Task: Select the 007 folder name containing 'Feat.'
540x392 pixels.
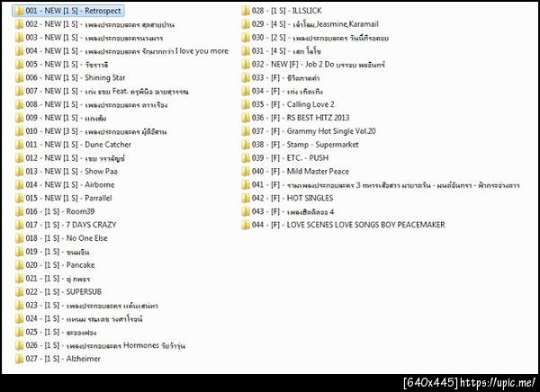Action: tap(107, 91)
